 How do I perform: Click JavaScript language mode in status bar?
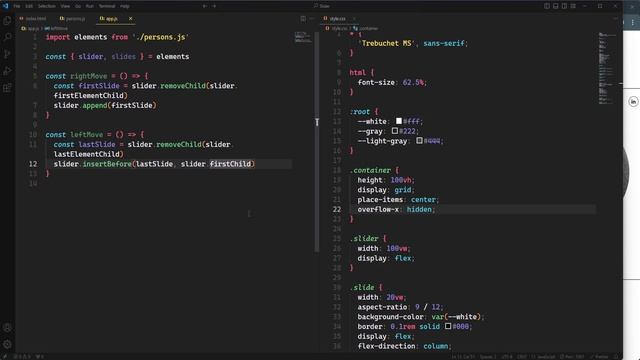(546, 357)
